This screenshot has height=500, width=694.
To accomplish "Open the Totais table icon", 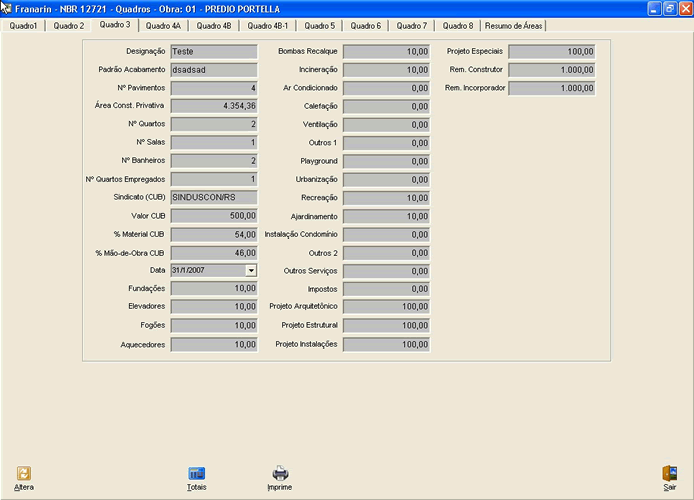I will 197,473.
